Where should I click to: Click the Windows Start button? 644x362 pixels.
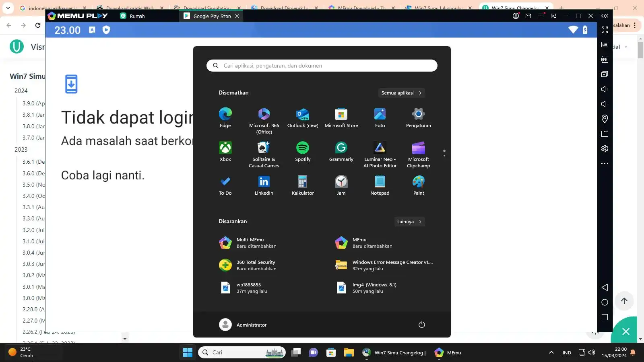pyautogui.click(x=188, y=352)
